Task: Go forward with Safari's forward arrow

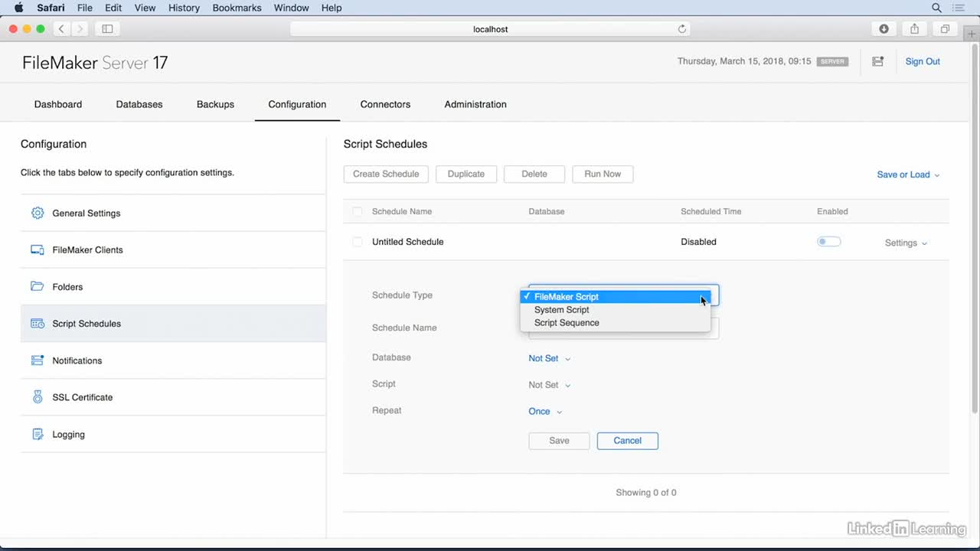Action: [80, 29]
